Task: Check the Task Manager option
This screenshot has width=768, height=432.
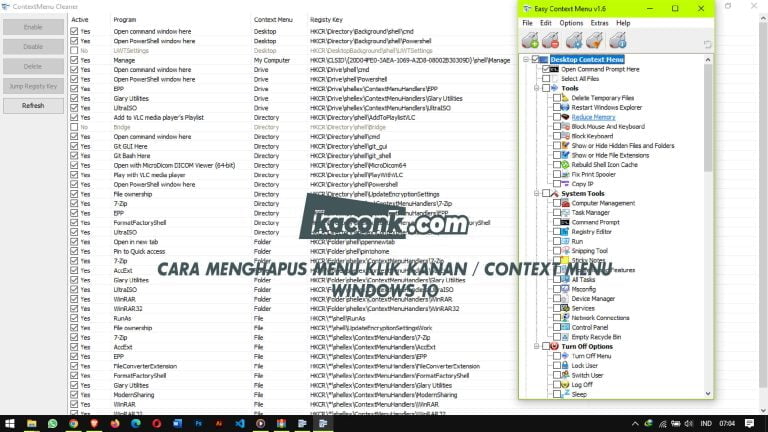Action: coord(557,213)
